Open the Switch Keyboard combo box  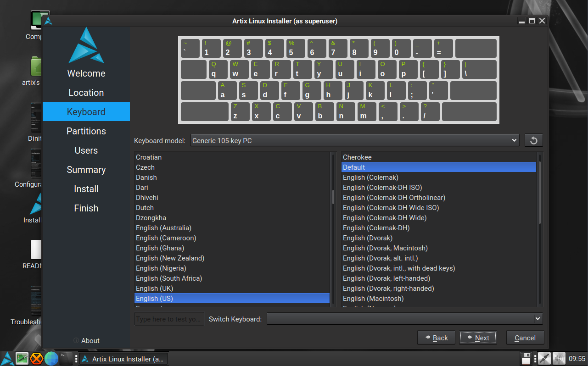point(404,319)
